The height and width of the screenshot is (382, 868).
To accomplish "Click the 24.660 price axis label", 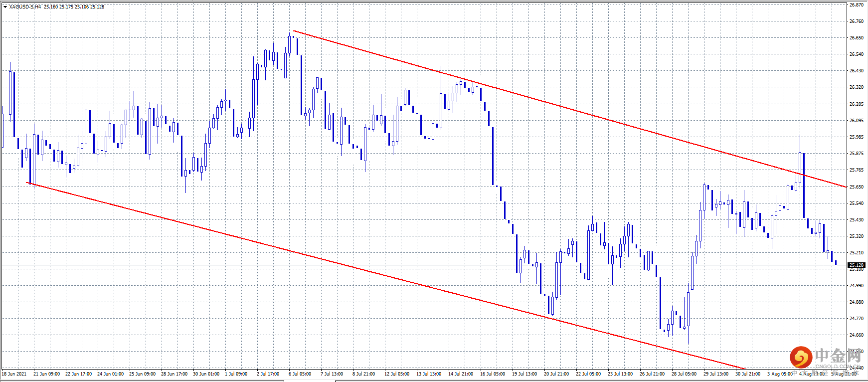I will [x=857, y=335].
